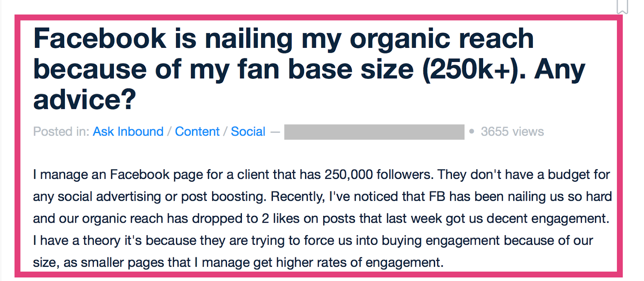Image resolution: width=644 pixels, height=281 pixels.
Task: Click the 'Posted in:' label
Action: click(61, 131)
